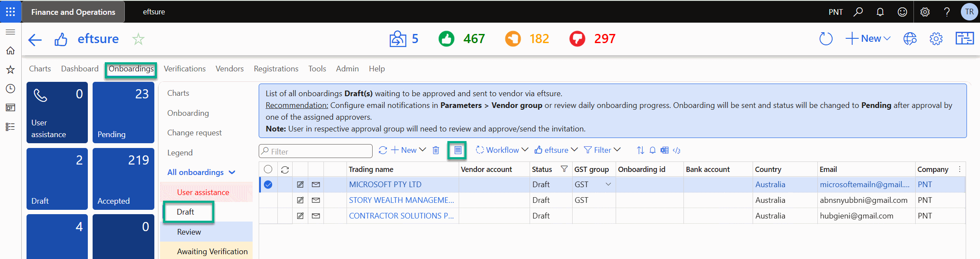
Task: Open GST group dropdown in Microsoft row
Action: click(608, 185)
